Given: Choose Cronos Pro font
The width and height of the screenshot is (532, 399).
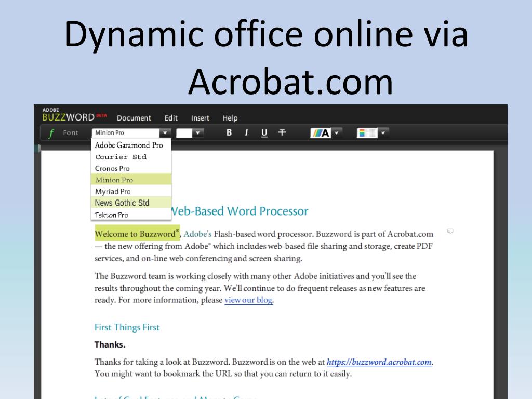Looking at the screenshot, I should click(131, 169).
